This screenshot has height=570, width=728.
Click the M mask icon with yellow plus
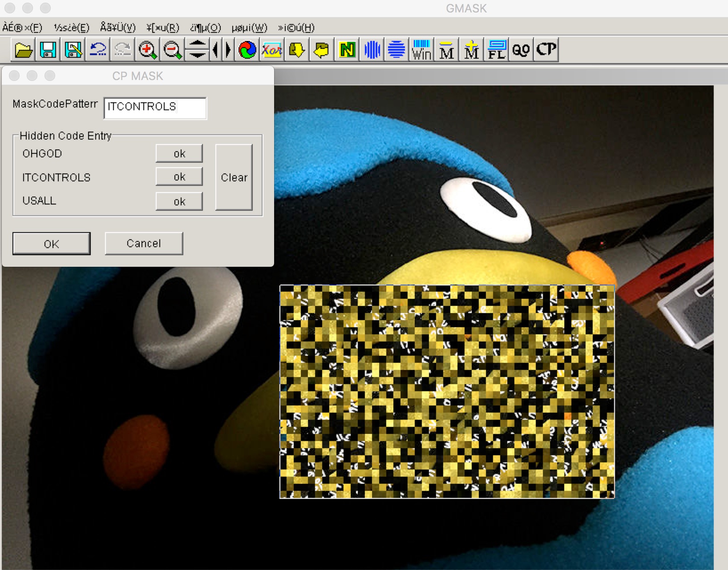[471, 49]
